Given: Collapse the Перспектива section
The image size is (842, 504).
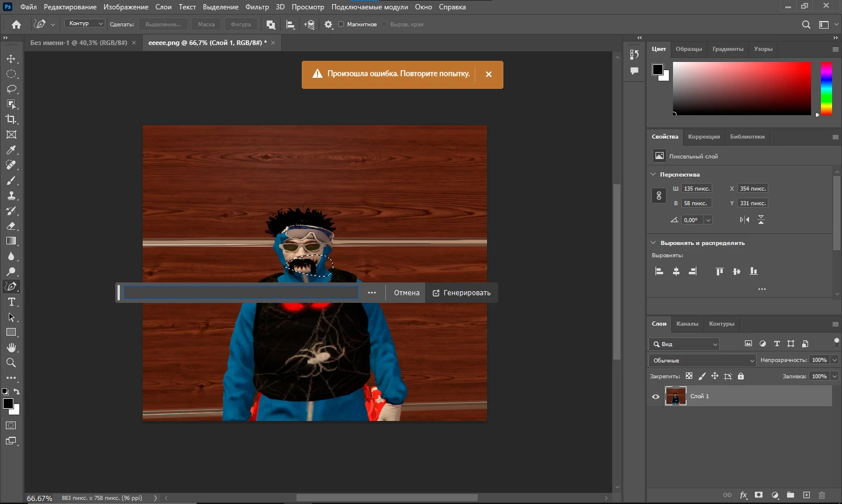Looking at the screenshot, I should point(653,174).
